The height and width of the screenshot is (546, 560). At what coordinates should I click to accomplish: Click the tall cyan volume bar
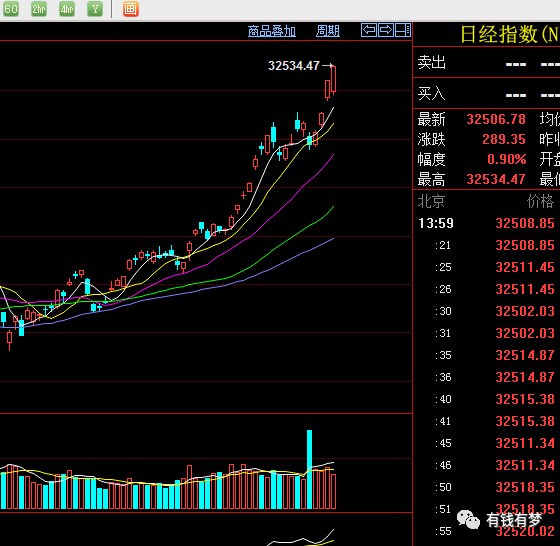coord(309,469)
